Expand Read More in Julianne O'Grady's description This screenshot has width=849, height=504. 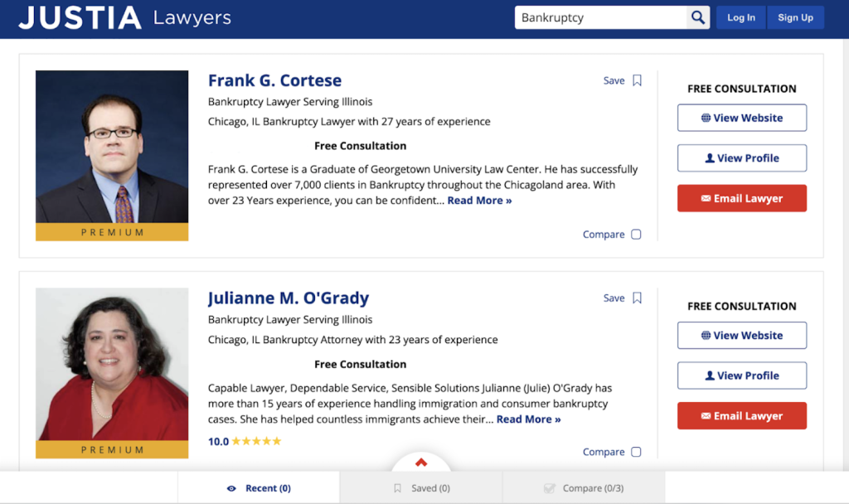click(x=528, y=419)
